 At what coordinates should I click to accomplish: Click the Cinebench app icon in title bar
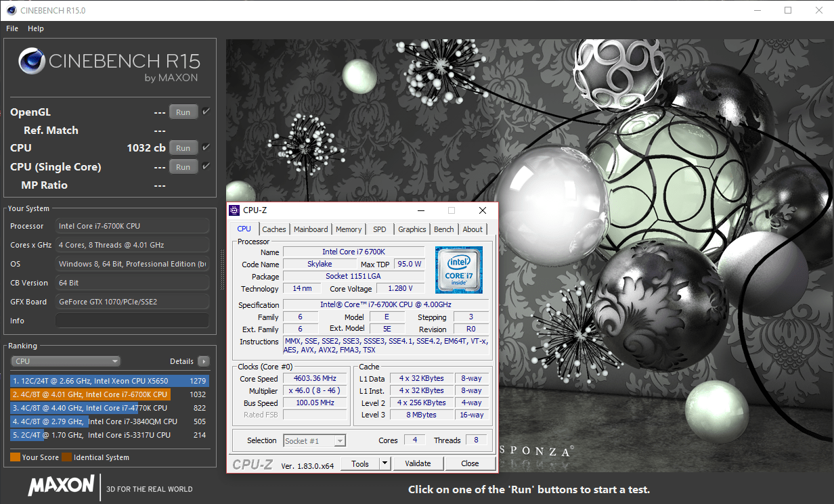point(10,10)
